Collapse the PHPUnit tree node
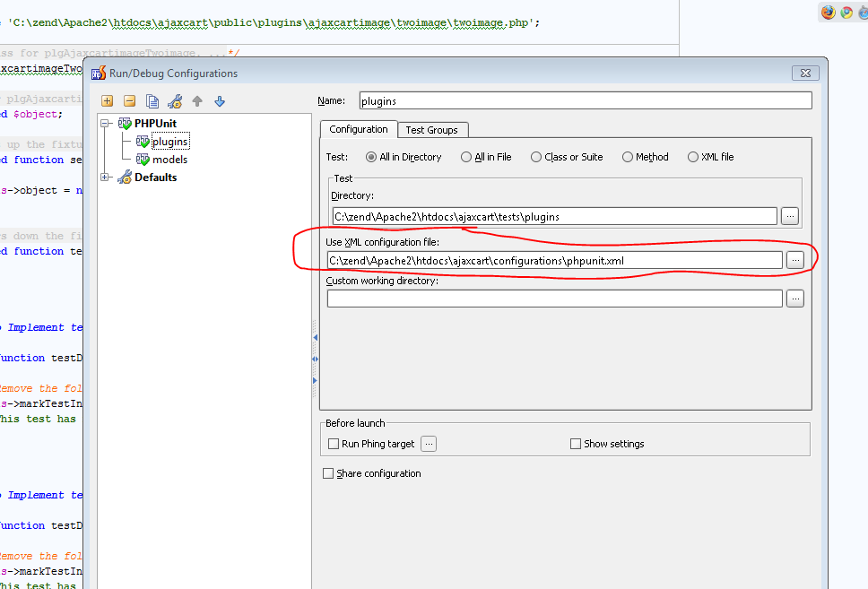 coord(105,124)
